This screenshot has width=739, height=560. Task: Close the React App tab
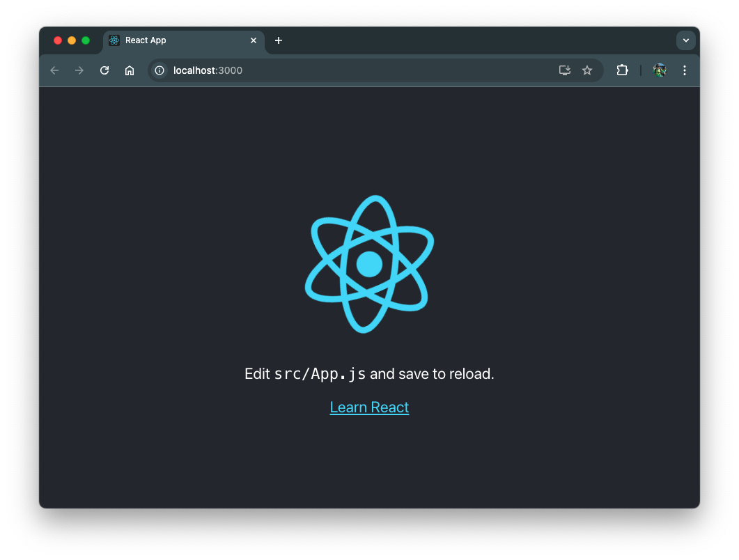254,40
